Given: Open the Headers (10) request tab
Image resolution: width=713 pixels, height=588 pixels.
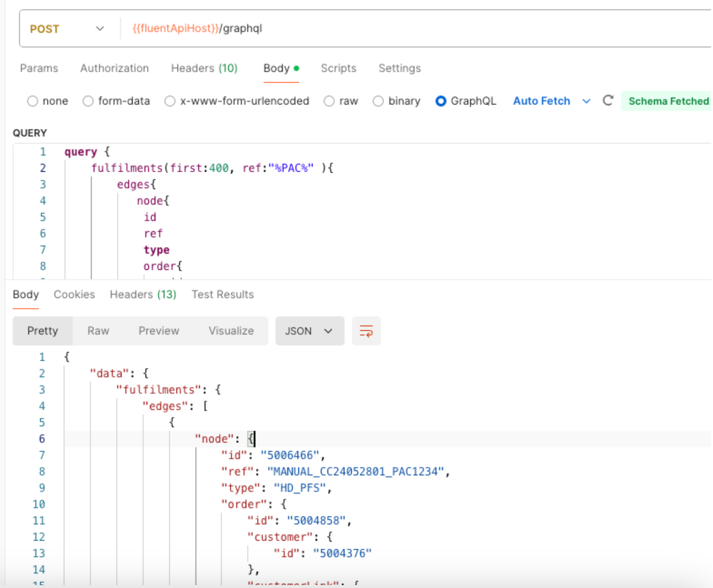Looking at the screenshot, I should pyautogui.click(x=204, y=68).
